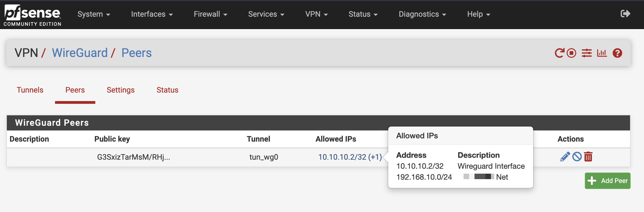Edit the peer with pencil icon
Viewport: 644px width, 212px height.
tap(565, 157)
